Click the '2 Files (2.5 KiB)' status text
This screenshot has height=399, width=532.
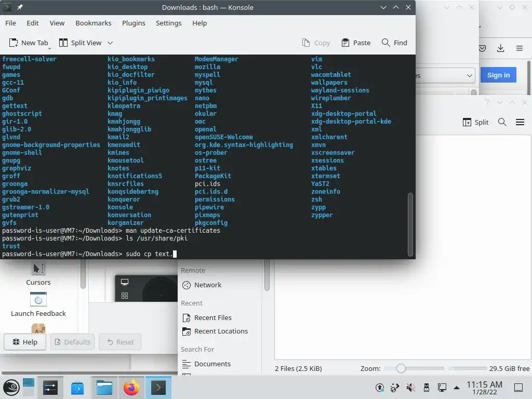298,368
